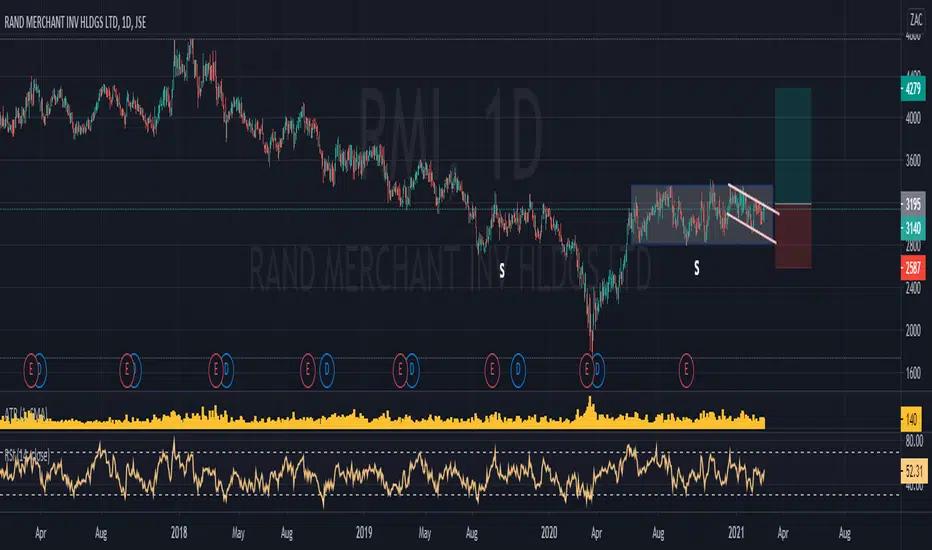
Task: Open the earnings E marker in early 2019
Action: tap(400, 370)
